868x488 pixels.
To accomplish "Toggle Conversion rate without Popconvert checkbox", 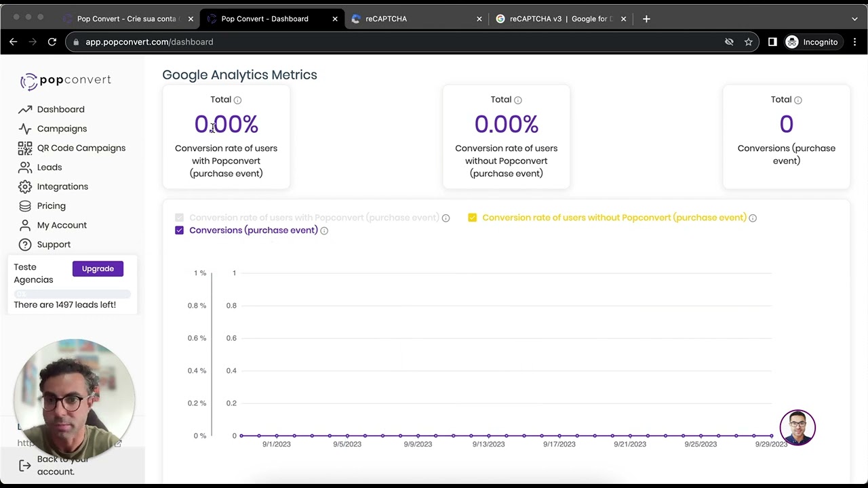I will 473,218.
